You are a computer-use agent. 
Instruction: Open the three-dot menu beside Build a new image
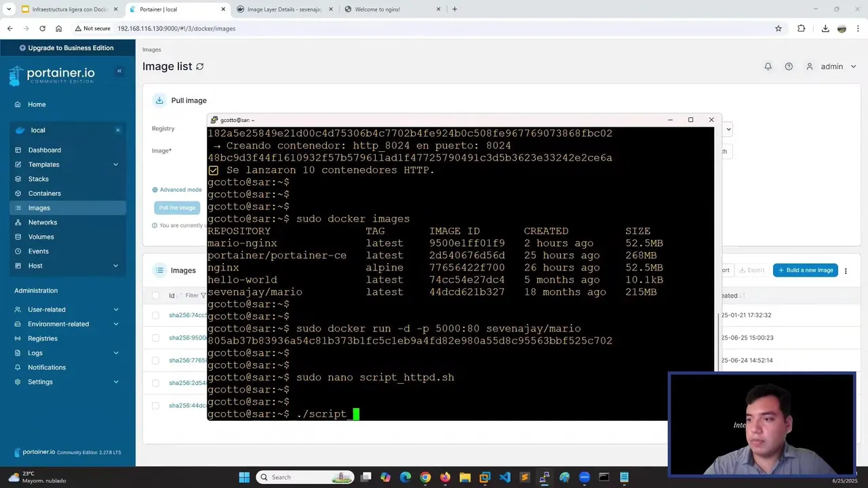point(846,270)
